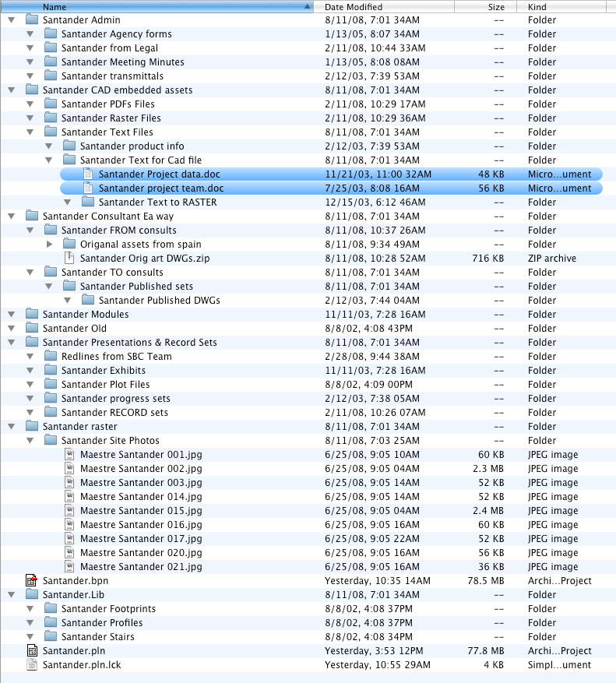Click the Santander Old folder icon
616x683 pixels.
click(x=32, y=328)
